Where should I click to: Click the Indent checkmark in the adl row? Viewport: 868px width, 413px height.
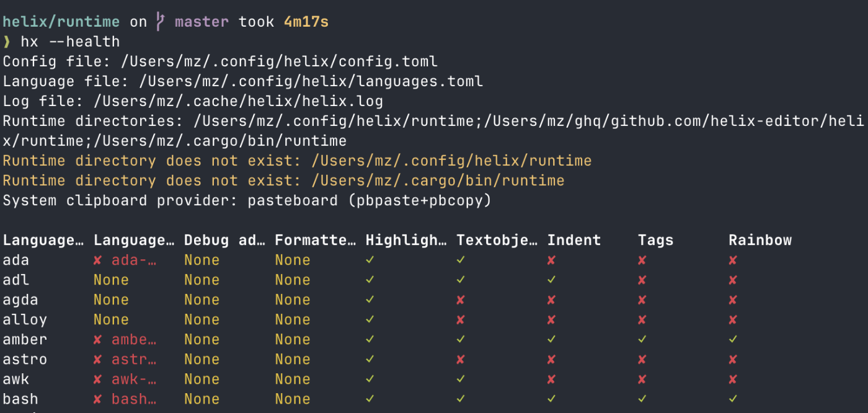[551, 280]
